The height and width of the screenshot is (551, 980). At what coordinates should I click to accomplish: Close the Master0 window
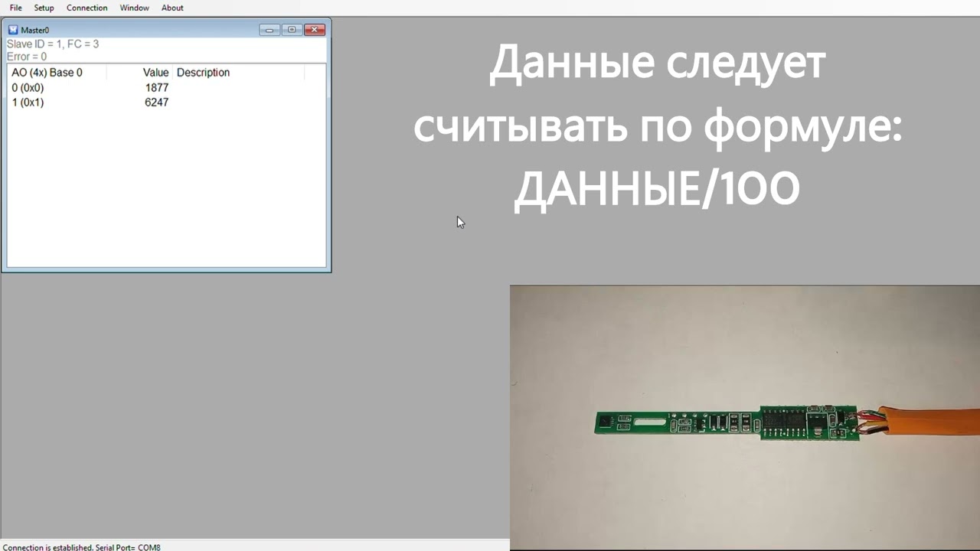tap(315, 30)
